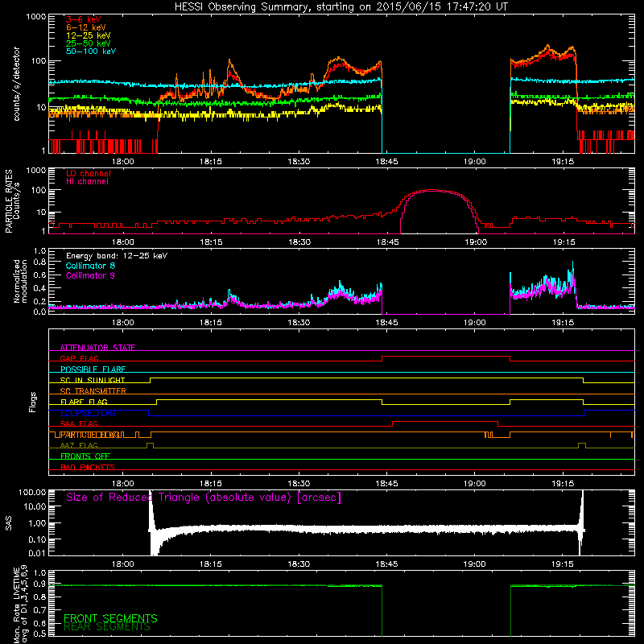This screenshot has height=644, width=644.
Task: Click the raised SAA FLAG segment
Action: click(x=445, y=422)
